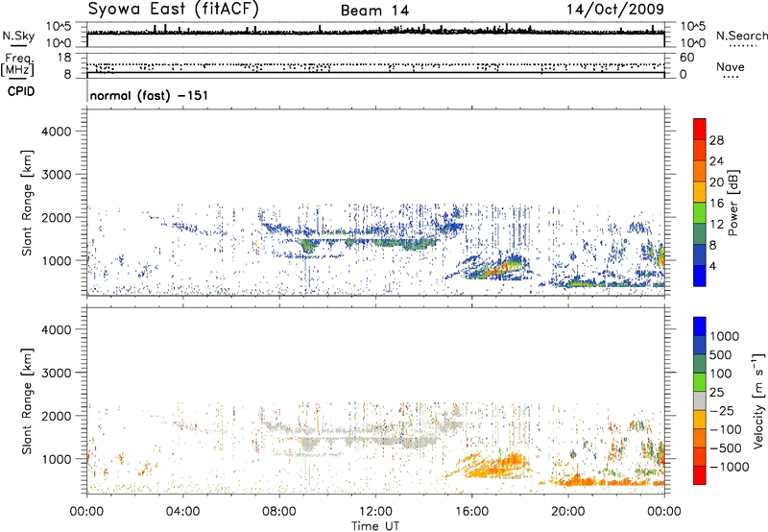The width and height of the screenshot is (768, 532).
Task: Click the noise trace in the top panel
Action: (375, 32)
